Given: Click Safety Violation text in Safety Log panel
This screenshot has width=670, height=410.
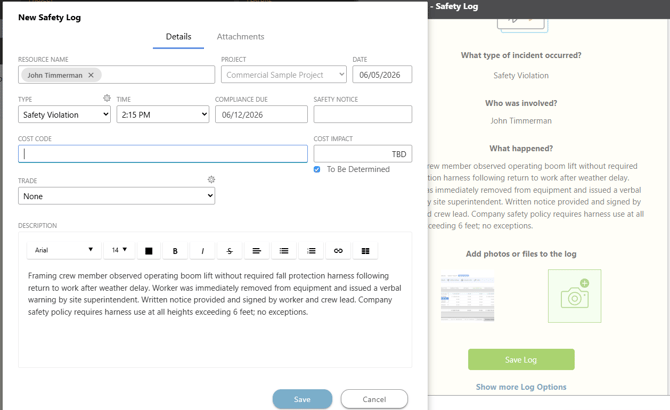Looking at the screenshot, I should (x=521, y=76).
